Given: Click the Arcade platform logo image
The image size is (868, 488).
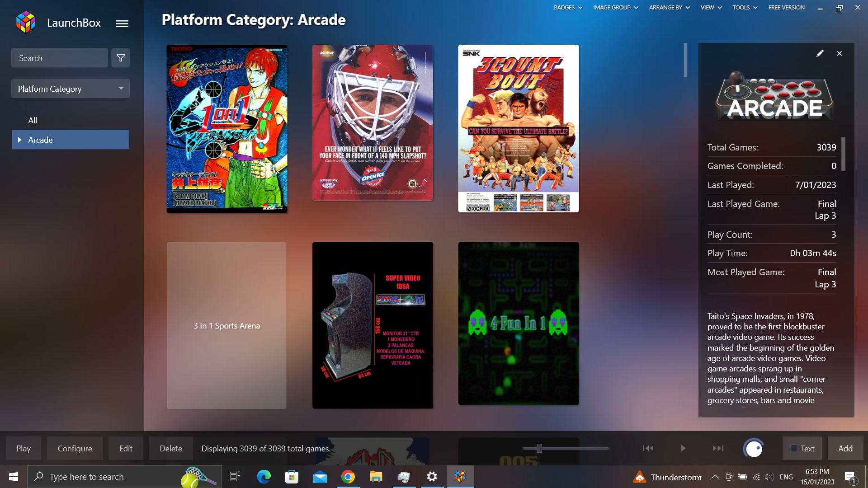Looking at the screenshot, I should point(775,96).
